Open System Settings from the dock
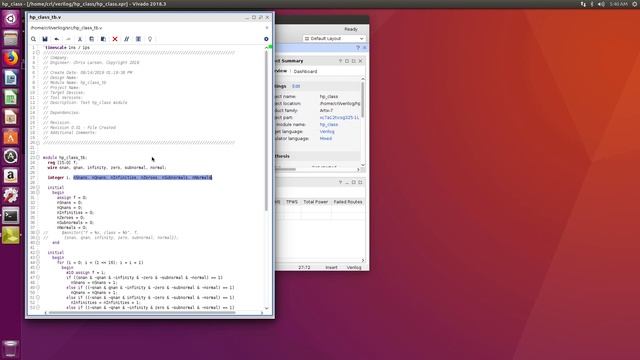The height and width of the screenshot is (360, 640). (11, 195)
